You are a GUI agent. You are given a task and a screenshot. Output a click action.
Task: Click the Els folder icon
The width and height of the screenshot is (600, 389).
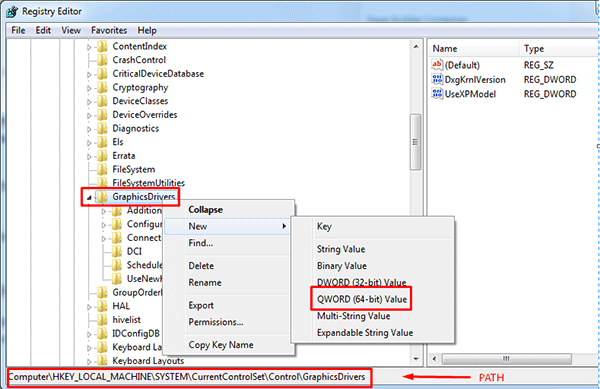coord(102,142)
